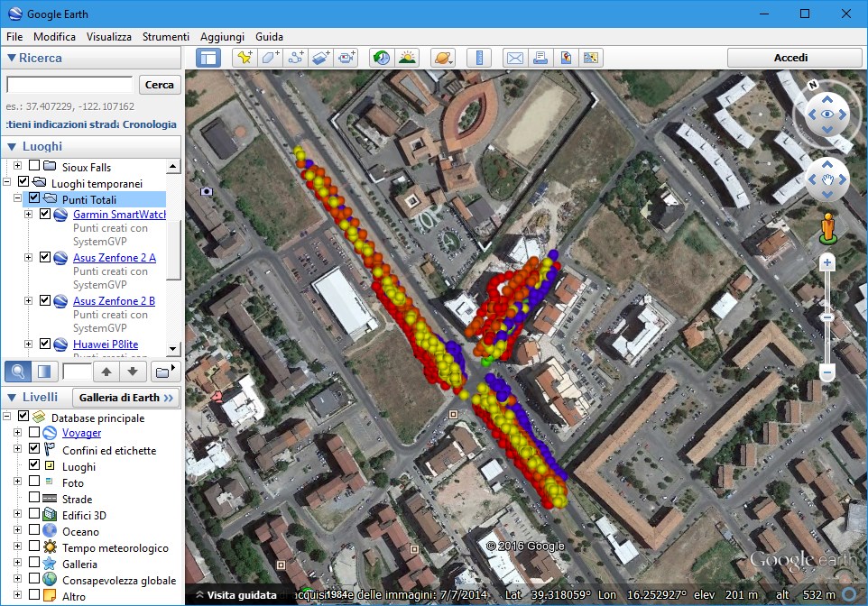Switch planets with the Saturn icon
868x606 pixels.
[443, 58]
